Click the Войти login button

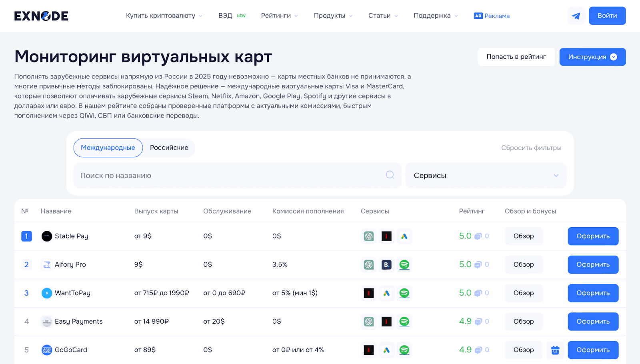pyautogui.click(x=607, y=16)
